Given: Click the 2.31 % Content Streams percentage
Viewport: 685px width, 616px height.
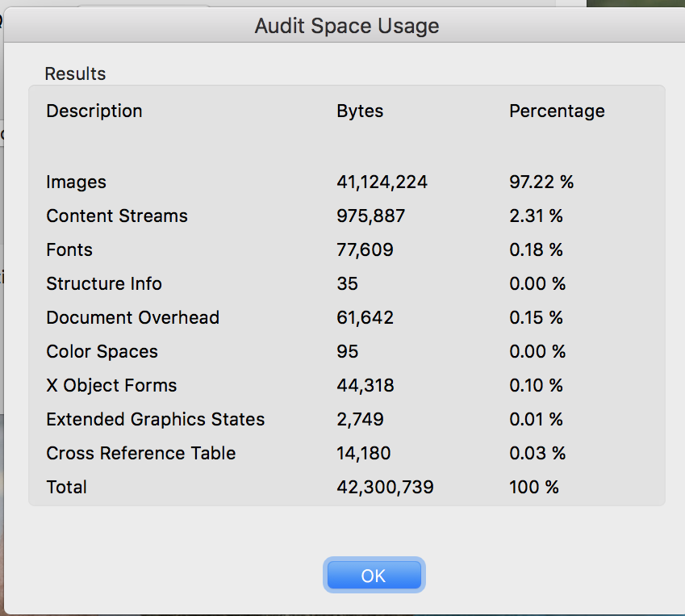Looking at the screenshot, I should coord(536,216).
